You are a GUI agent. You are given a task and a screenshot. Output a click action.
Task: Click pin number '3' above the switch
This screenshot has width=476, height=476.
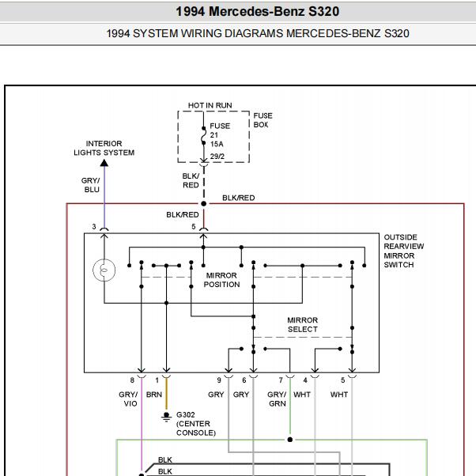[94, 226]
